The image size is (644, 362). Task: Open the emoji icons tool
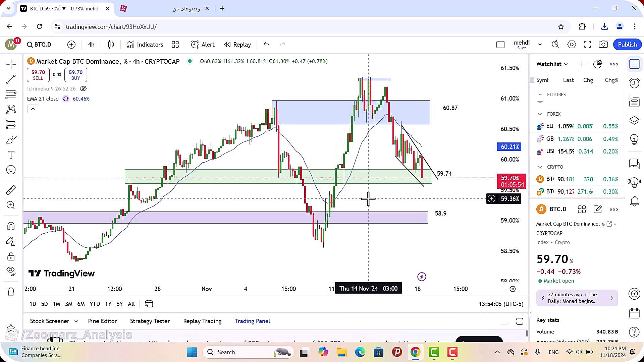11,170
